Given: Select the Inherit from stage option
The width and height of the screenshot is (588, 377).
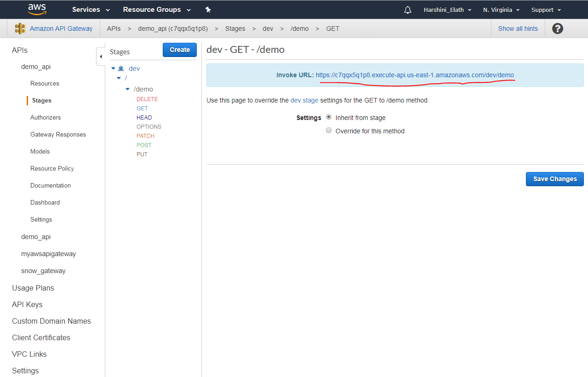Looking at the screenshot, I should click(x=329, y=117).
